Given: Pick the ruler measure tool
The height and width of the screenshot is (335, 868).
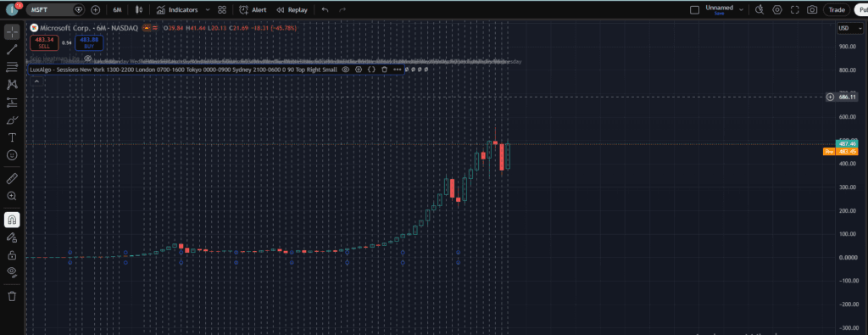Looking at the screenshot, I should (12, 178).
